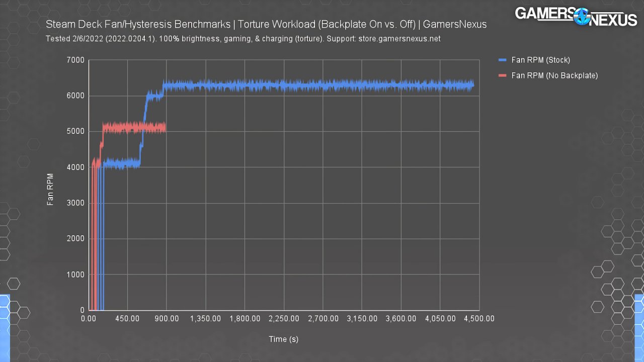Image resolution: width=644 pixels, height=362 pixels.
Task: Select the legend label 'Fan RPM (No Backplate)'
Action: click(x=554, y=75)
